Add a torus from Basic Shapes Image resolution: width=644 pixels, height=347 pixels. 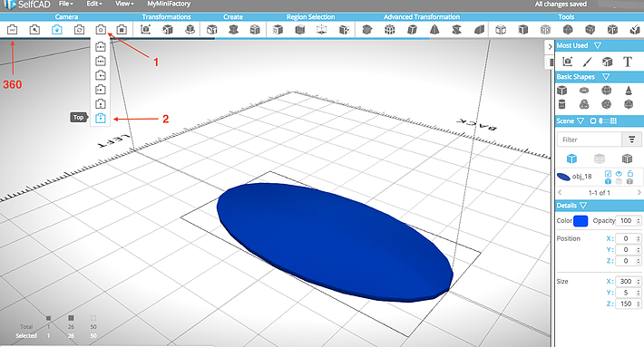583,91
